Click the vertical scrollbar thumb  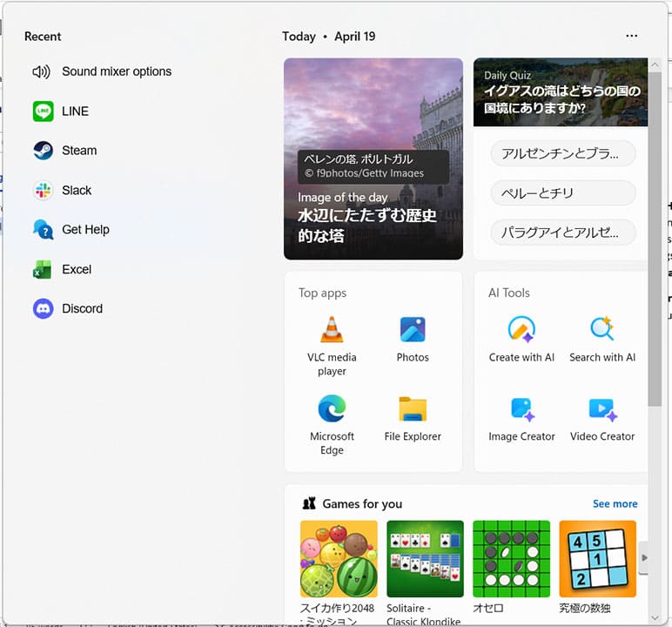655,239
